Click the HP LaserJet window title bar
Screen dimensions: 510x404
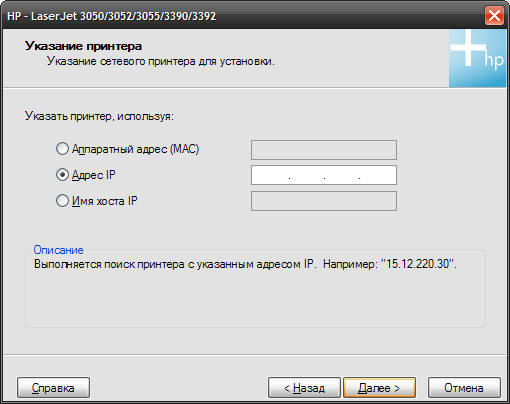coord(243,16)
